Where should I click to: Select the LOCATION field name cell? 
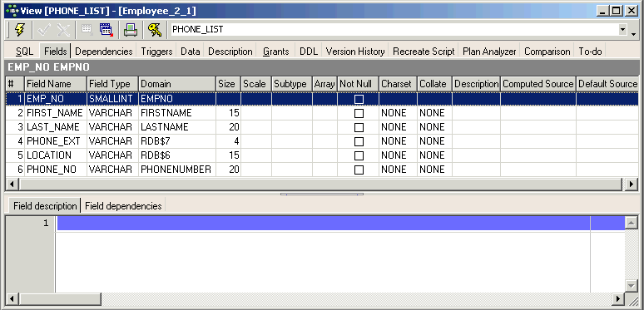pos(56,155)
